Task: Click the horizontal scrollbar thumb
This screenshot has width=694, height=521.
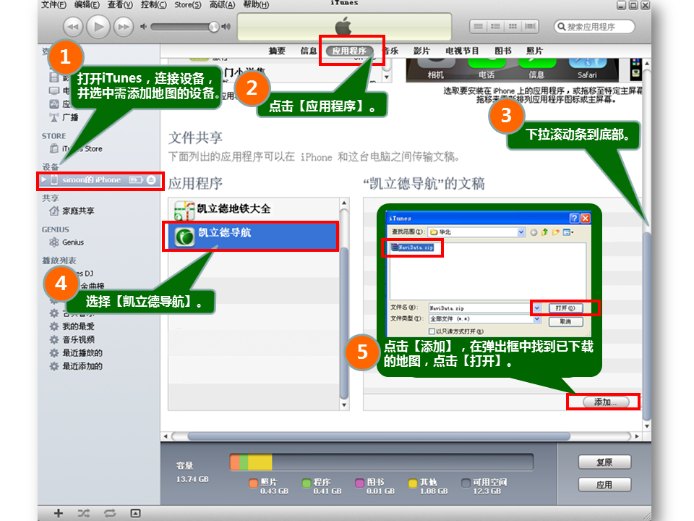Action: click(x=379, y=436)
